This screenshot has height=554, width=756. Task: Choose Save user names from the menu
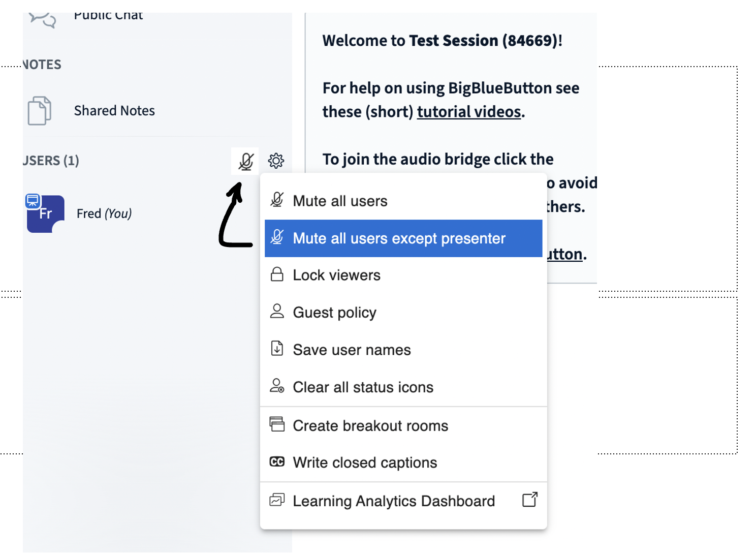tap(352, 349)
